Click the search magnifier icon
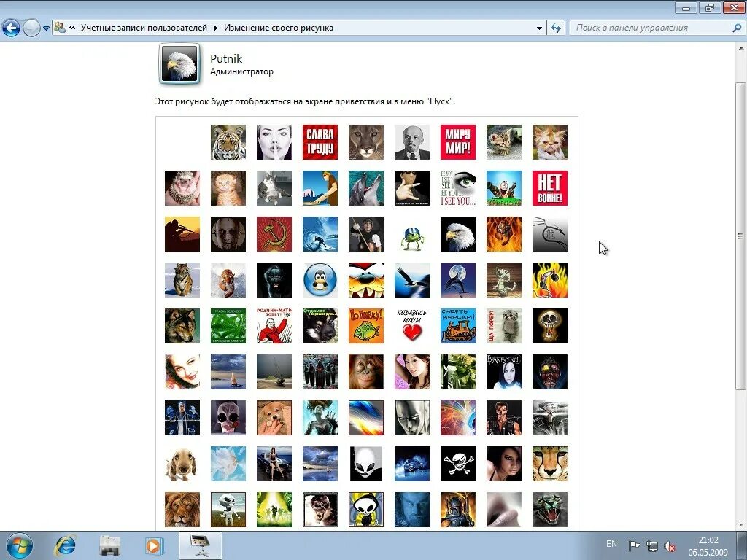 (x=737, y=28)
